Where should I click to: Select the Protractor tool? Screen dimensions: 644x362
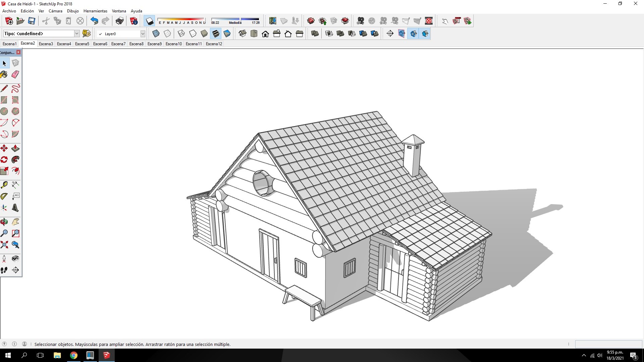point(4,196)
